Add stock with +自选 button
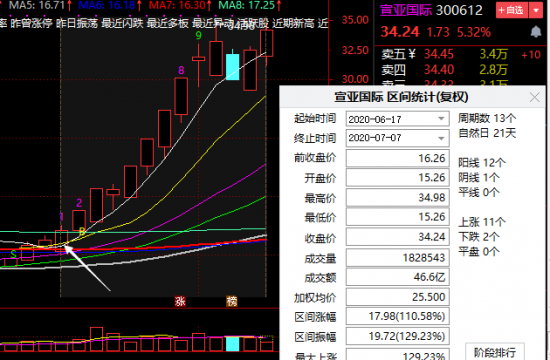This screenshot has height=360, width=550. (x=511, y=10)
